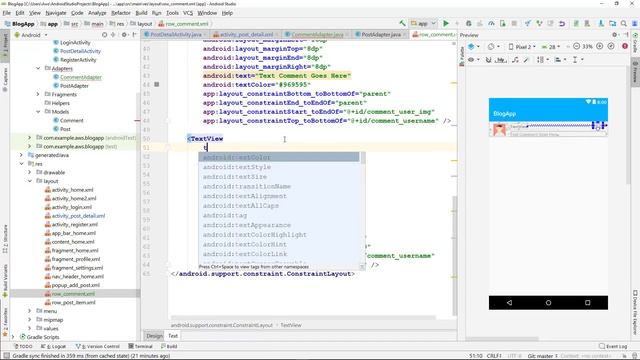Click the Git: master branch indicator
640x360 pixels.
point(542,356)
